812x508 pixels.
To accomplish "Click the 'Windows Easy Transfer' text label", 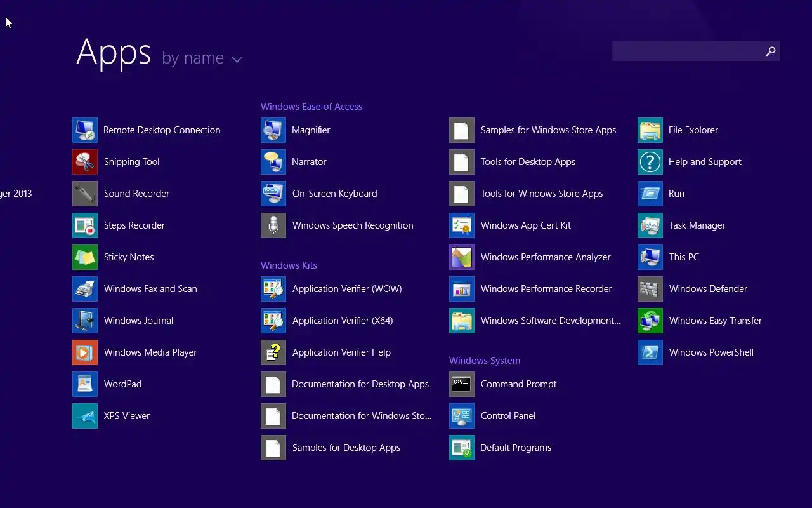I will (716, 321).
